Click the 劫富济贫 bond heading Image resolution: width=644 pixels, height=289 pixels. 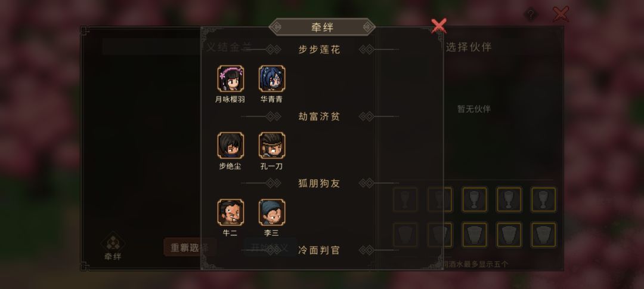point(319,117)
